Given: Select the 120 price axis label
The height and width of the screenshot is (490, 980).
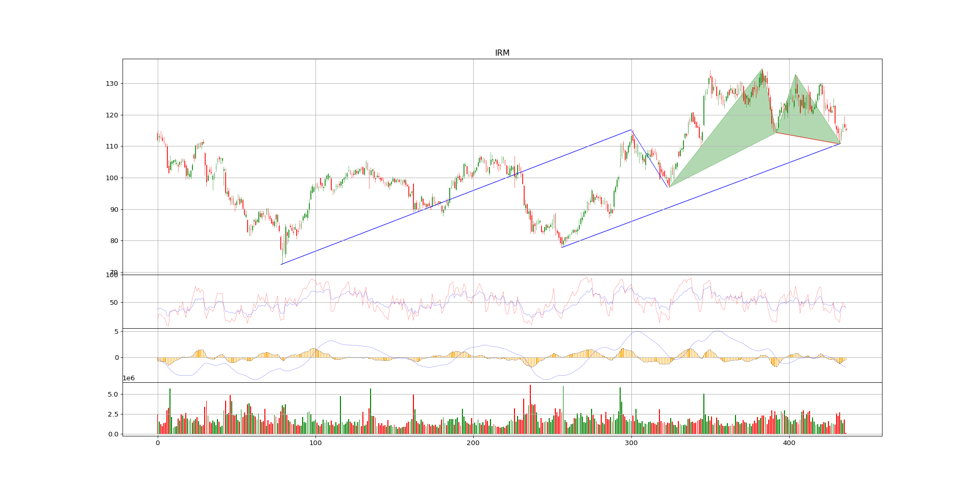Looking at the screenshot, I should pyautogui.click(x=113, y=115).
